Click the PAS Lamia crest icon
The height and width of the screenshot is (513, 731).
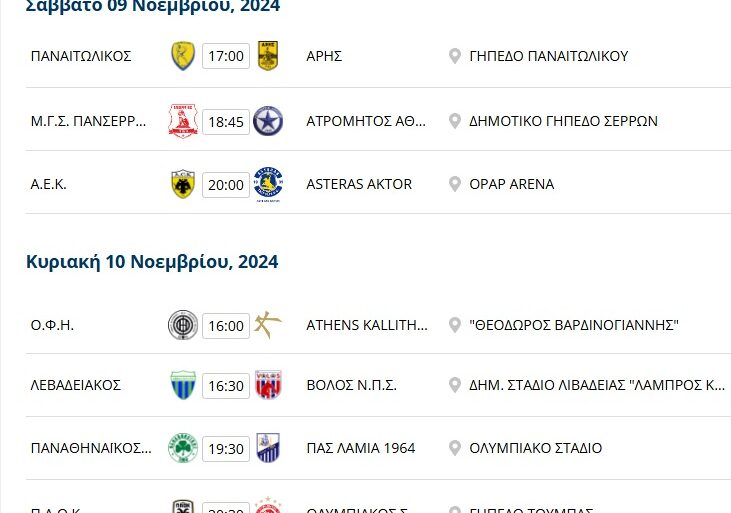coord(267,448)
